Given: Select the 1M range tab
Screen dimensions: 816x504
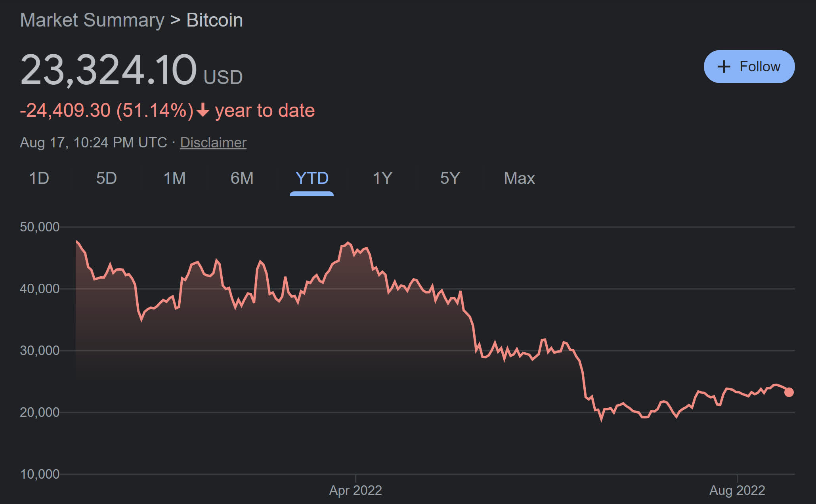Looking at the screenshot, I should pos(174,178).
